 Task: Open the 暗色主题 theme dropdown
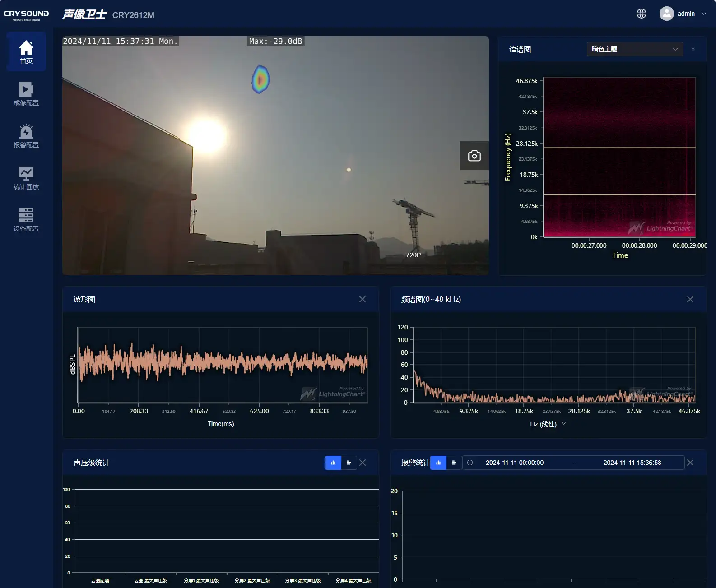coord(634,49)
